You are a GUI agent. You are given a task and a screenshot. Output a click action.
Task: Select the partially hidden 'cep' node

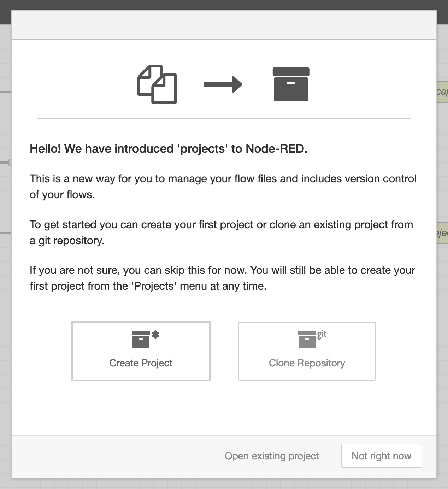(442, 92)
